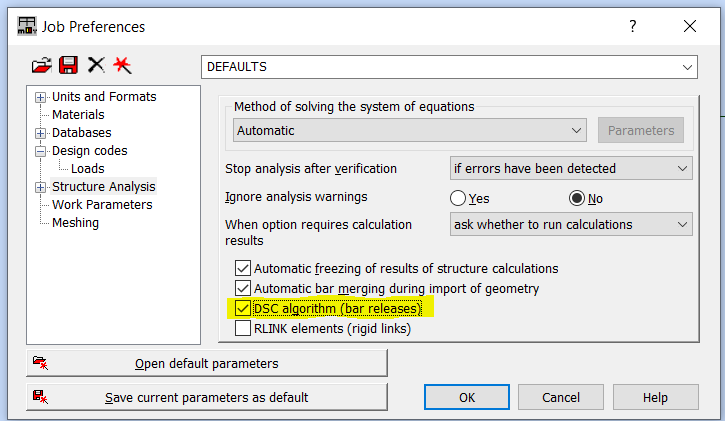The width and height of the screenshot is (725, 421).
Task: Click Open default parameters button
Action: click(x=206, y=363)
